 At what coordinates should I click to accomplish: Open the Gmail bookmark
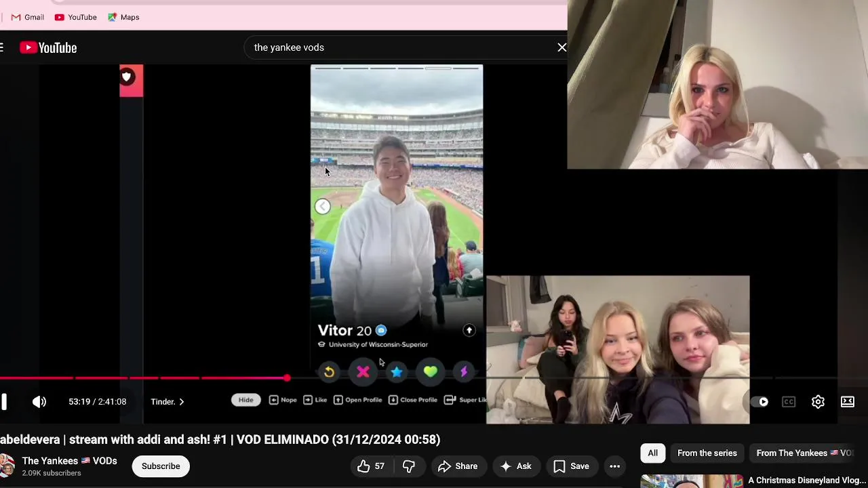tap(28, 17)
